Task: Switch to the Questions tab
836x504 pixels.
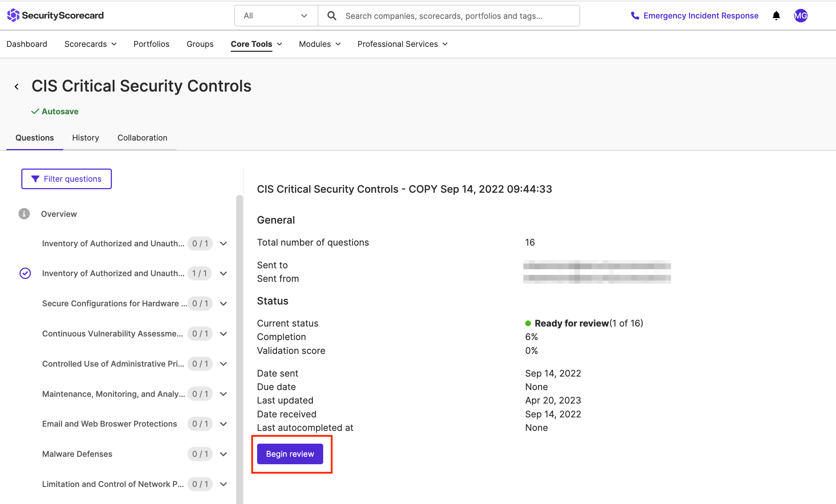Action: point(34,138)
